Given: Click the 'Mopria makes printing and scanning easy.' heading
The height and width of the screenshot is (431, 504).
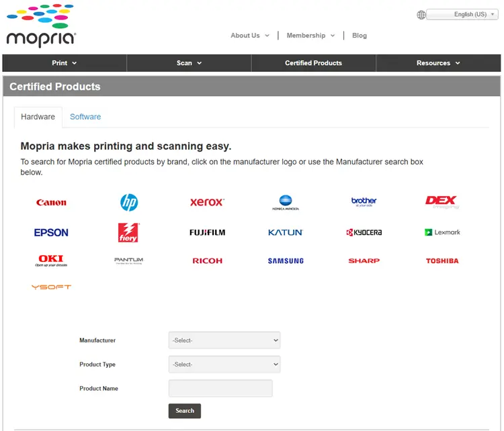Looking at the screenshot, I should pos(126,146).
